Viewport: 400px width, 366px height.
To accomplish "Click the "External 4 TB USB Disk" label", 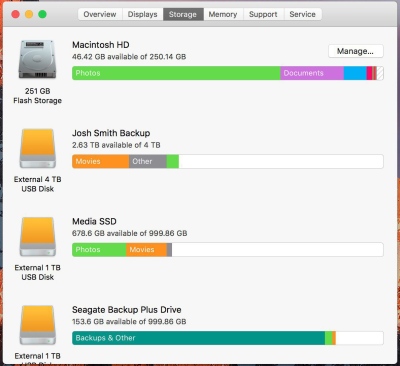I will [x=37, y=184].
